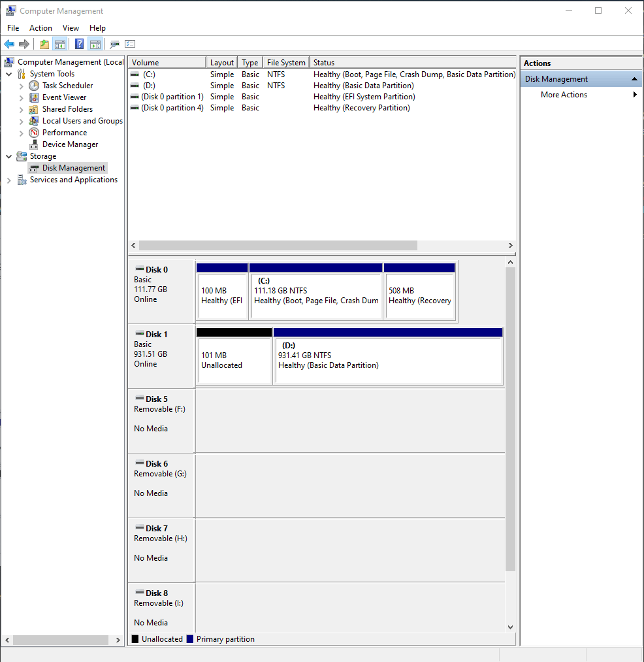Click the gray Forward arrow toolbar icon
The width and height of the screenshot is (644, 662).
(x=24, y=44)
